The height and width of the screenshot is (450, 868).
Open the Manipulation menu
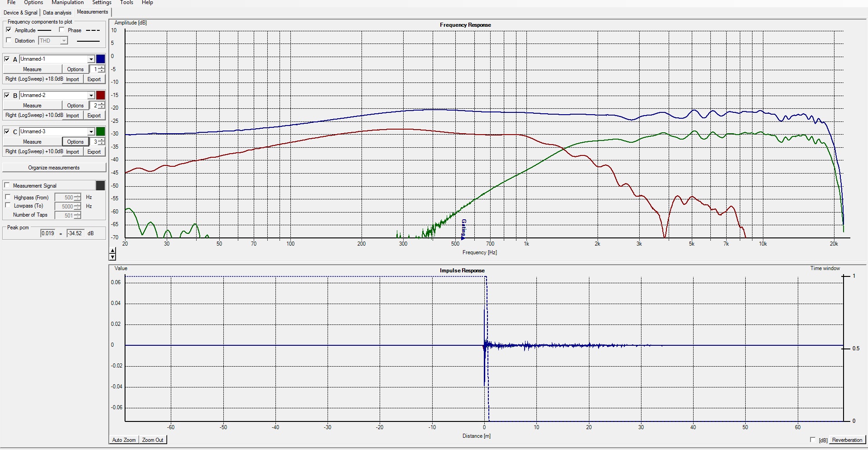[x=68, y=3]
